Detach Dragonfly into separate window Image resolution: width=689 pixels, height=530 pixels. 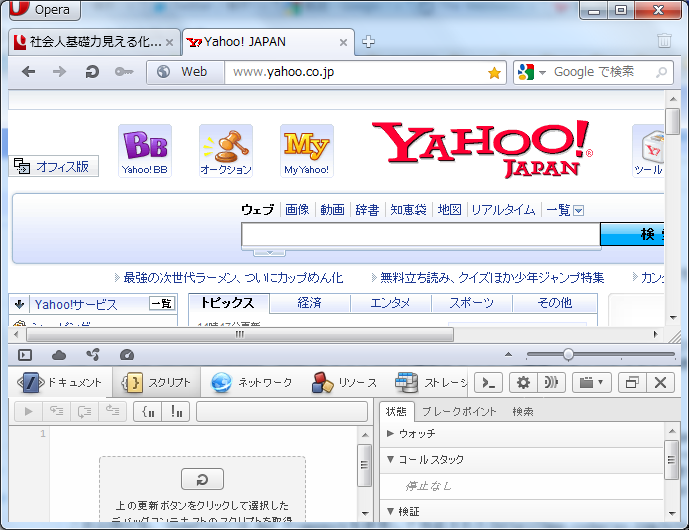click(632, 383)
